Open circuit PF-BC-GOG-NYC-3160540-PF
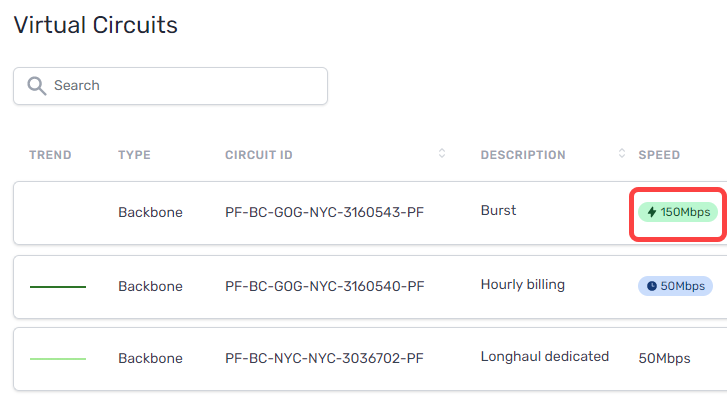727x398 pixels. pyautogui.click(x=324, y=286)
